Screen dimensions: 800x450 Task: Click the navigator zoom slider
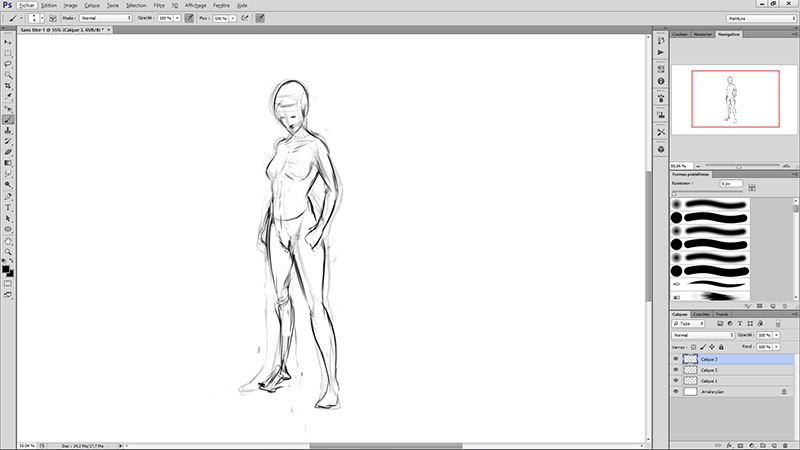[x=738, y=166]
